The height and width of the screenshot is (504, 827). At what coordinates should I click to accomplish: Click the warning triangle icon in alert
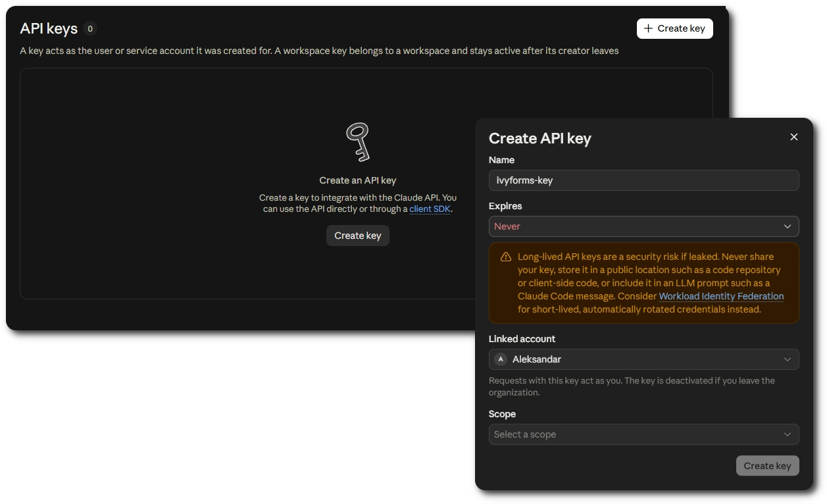tap(506, 257)
